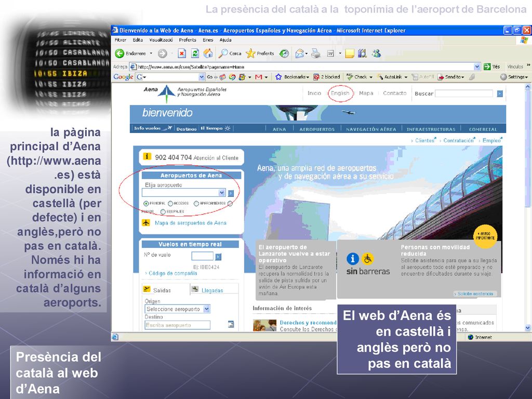Click the Print icon
532x399 pixels.
click(315, 54)
